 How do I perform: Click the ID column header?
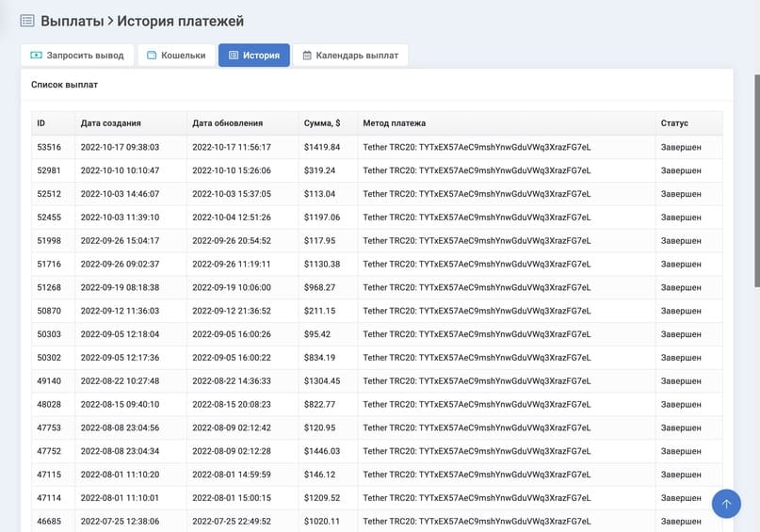[41, 123]
